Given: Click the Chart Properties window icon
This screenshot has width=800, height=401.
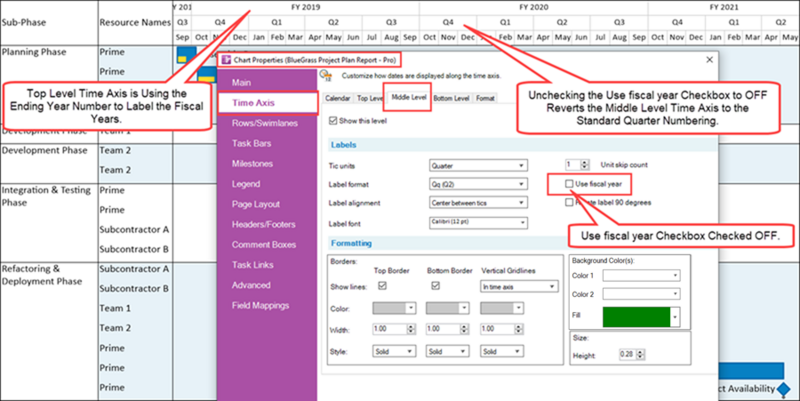Looking at the screenshot, I should (x=227, y=60).
